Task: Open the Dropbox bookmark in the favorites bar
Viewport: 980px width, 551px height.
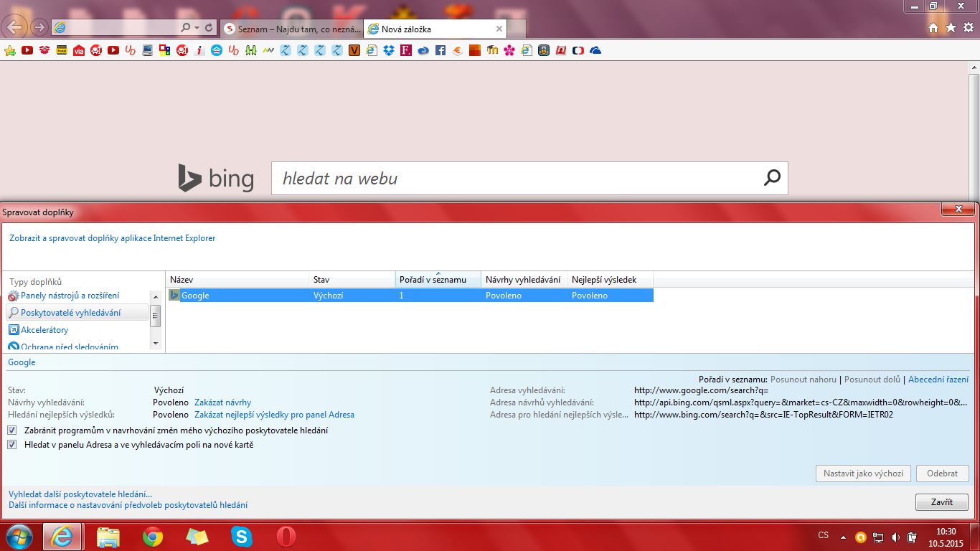Action: [389, 51]
